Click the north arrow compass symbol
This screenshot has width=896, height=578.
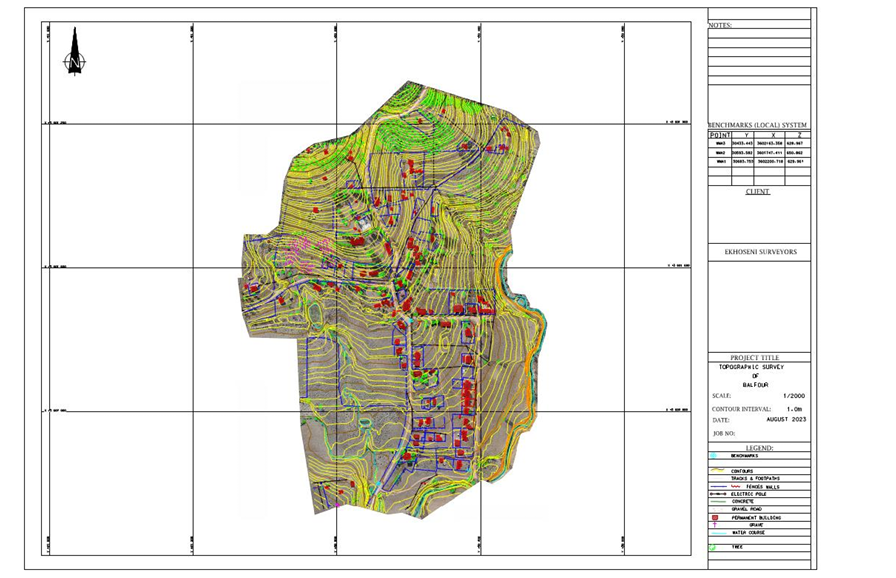[x=74, y=52]
